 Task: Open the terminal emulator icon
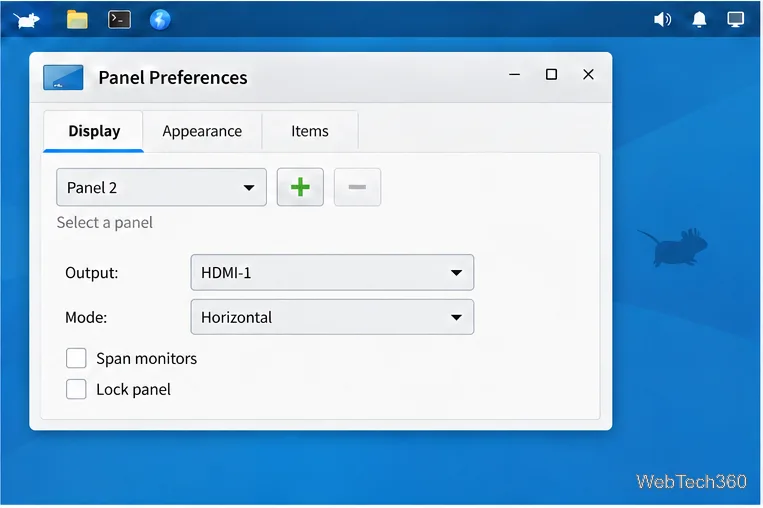tap(119, 20)
